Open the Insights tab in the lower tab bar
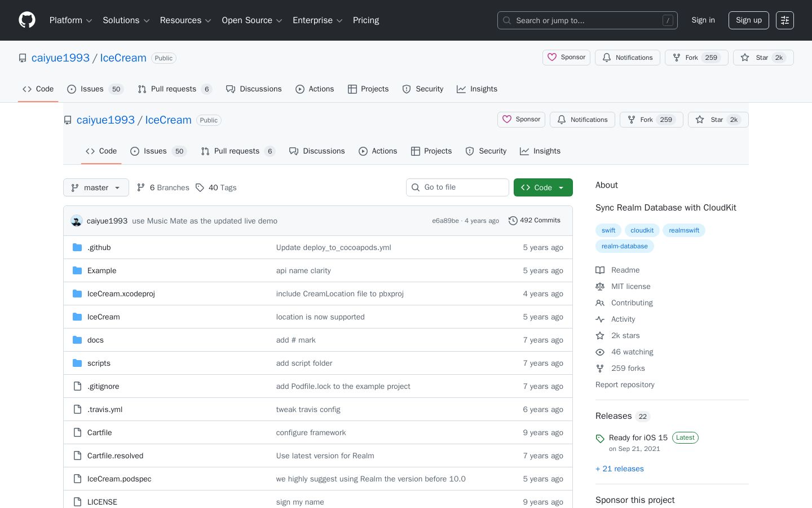 tap(540, 151)
